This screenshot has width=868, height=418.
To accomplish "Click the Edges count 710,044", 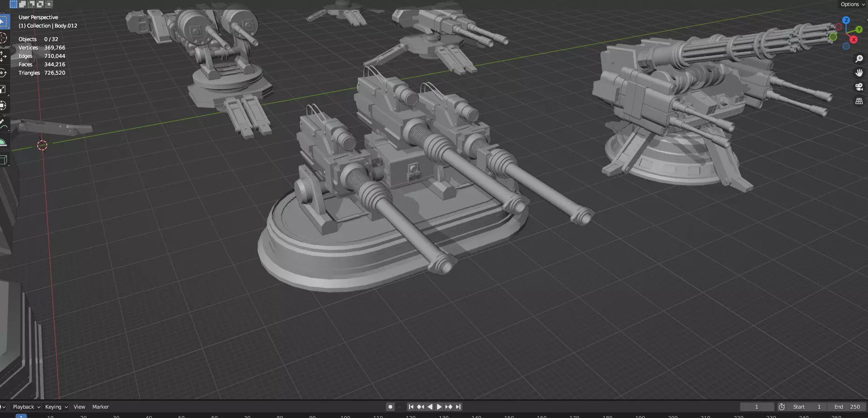I will tap(55, 56).
